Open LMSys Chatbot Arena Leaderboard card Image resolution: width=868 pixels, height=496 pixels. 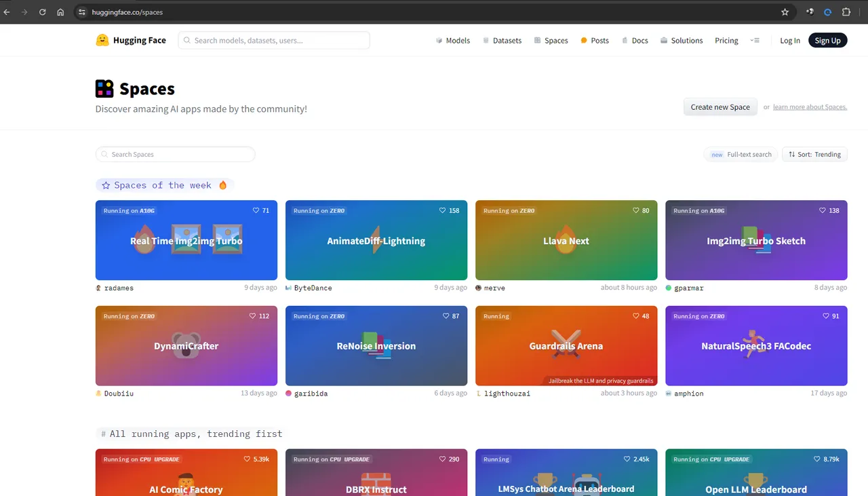(x=566, y=473)
